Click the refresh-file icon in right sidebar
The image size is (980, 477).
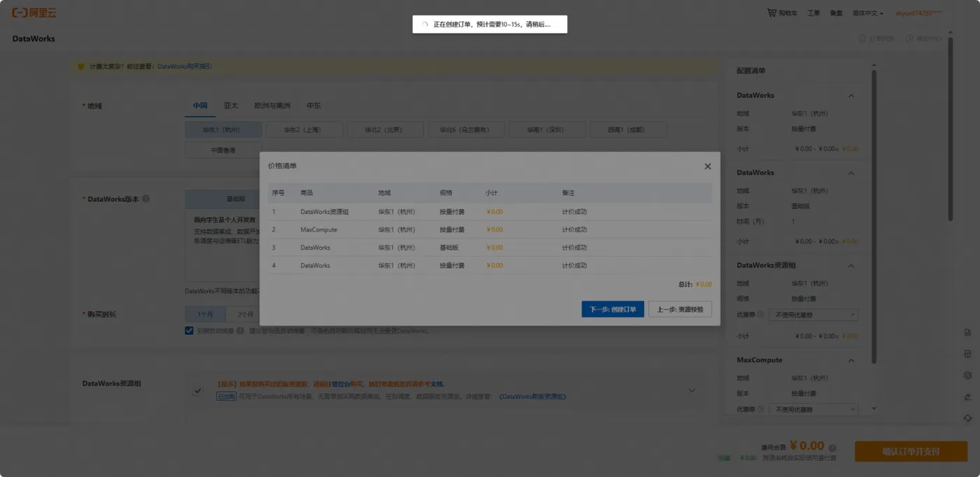coord(967,354)
